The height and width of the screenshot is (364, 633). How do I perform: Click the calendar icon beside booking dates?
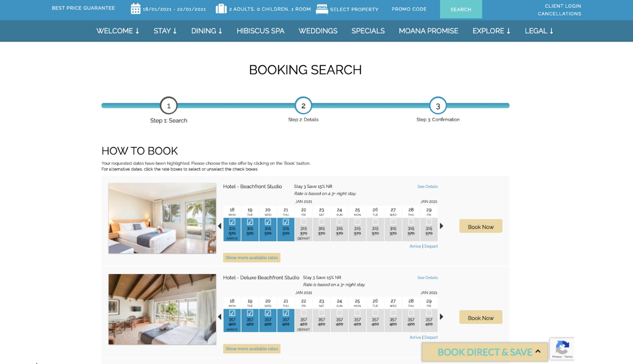[135, 9]
